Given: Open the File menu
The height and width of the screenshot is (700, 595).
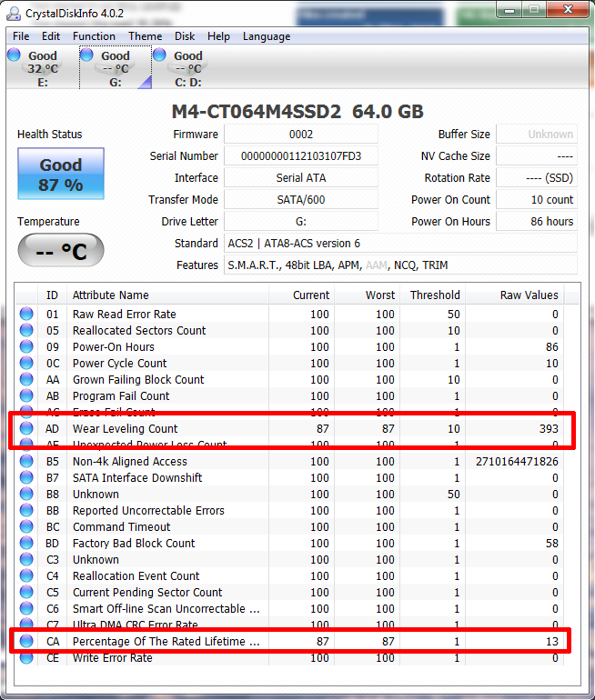Looking at the screenshot, I should (x=21, y=36).
